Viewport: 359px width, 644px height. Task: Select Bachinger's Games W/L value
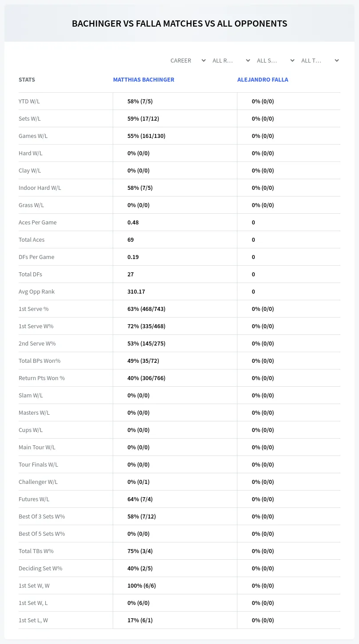click(x=146, y=136)
